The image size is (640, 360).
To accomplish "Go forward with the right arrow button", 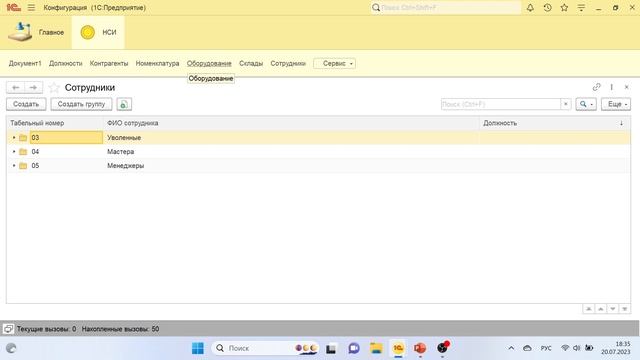I will point(33,87).
